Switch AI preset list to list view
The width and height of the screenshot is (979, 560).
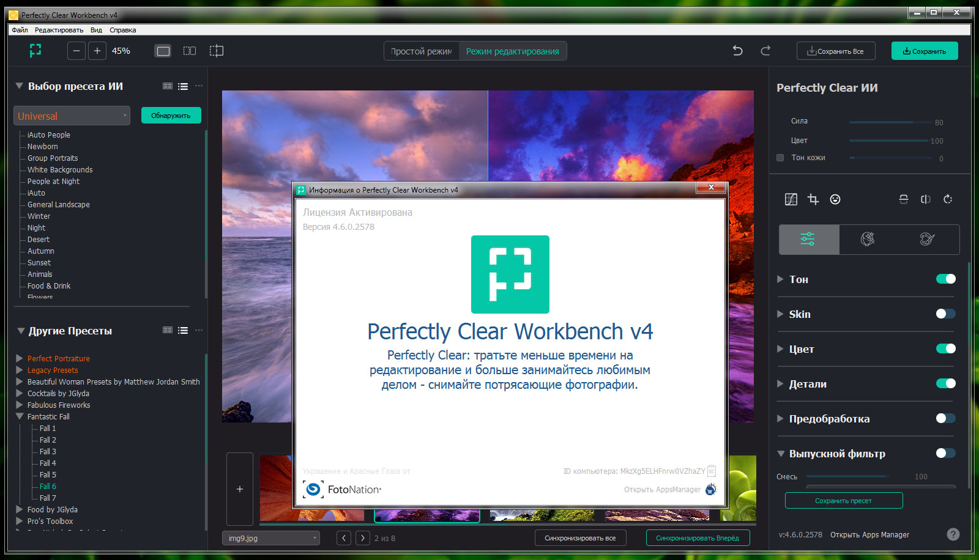[x=183, y=86]
